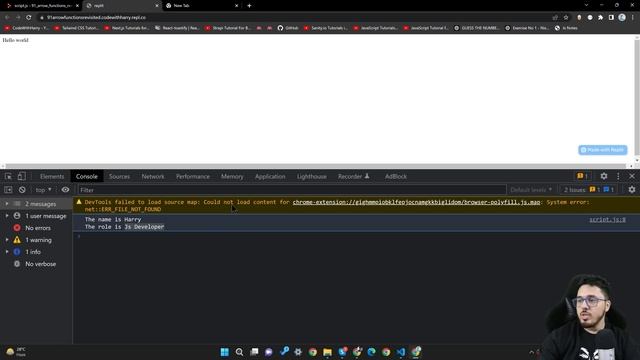Reload the current page
640x360 pixels.
coord(29,18)
